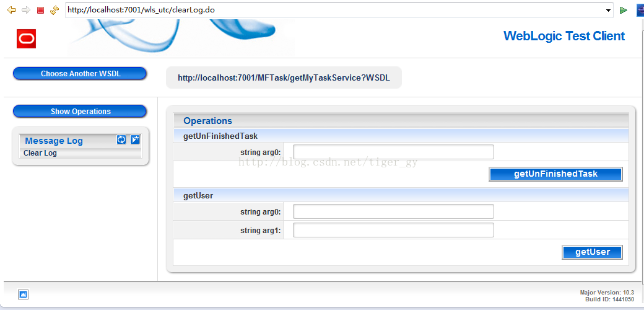
Task: Click the getUnFinishedTask invoke button
Action: [555, 174]
